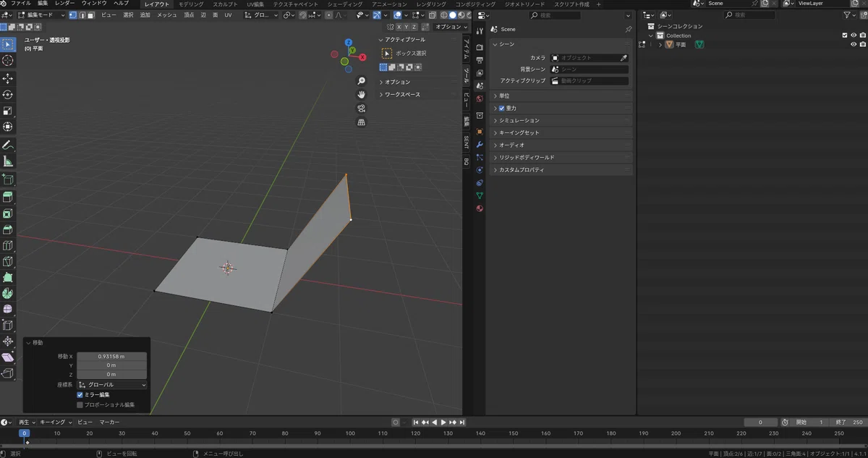This screenshot has width=868, height=458.
Task: Click the properties editor search field
Action: 555,15
